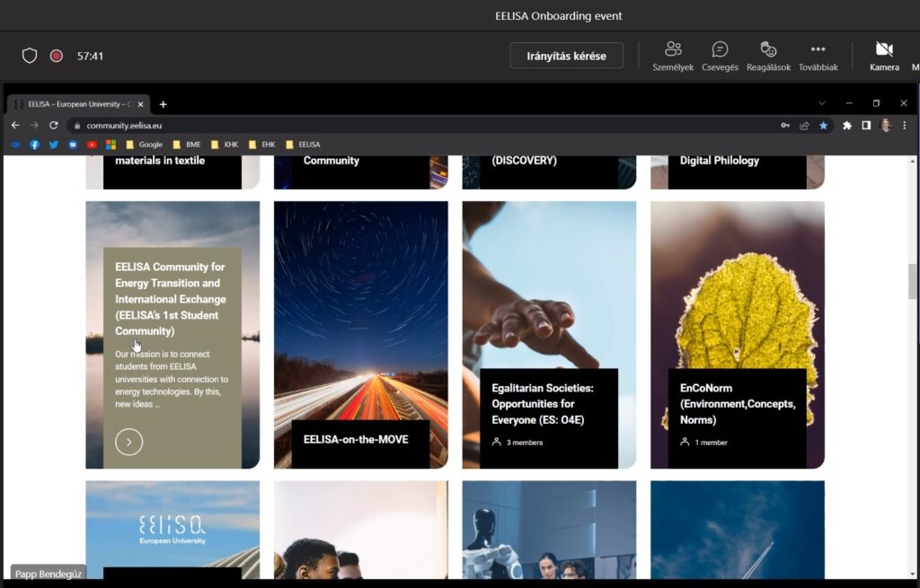Go back in browser history

15,125
